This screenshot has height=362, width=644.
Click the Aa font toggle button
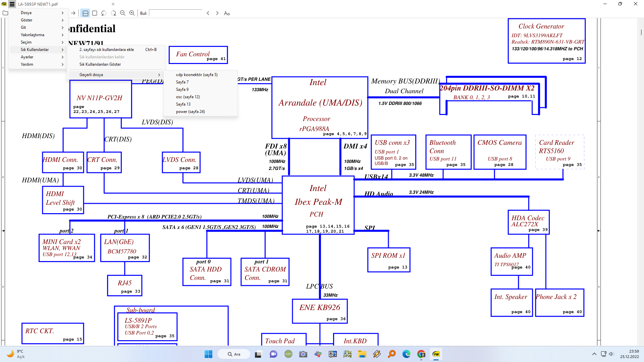point(227,13)
